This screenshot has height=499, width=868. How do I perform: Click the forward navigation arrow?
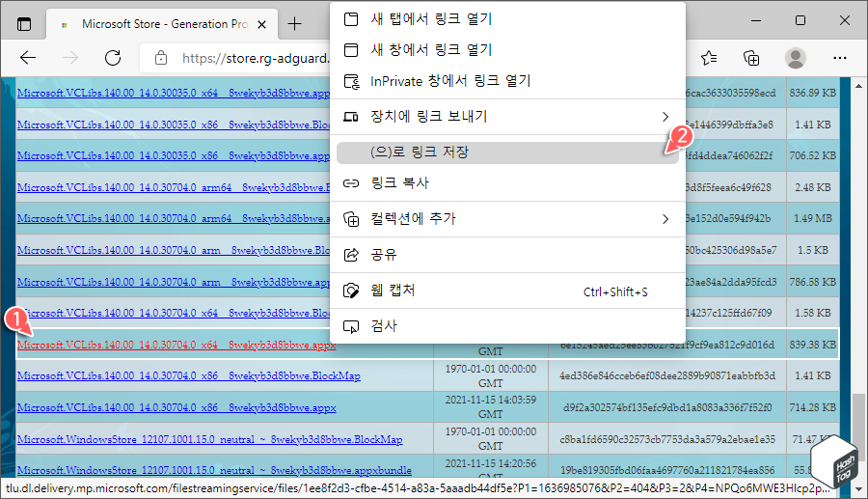tap(70, 58)
